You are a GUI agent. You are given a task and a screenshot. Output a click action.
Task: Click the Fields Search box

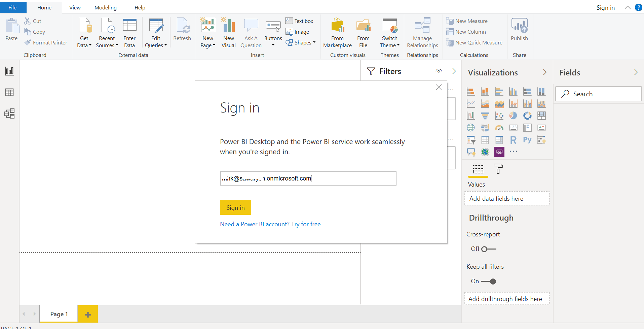[599, 94]
